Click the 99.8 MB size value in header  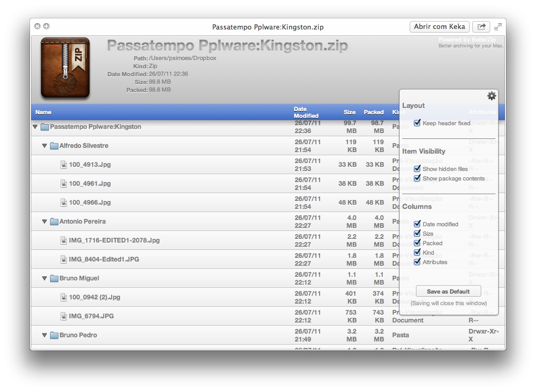click(160, 82)
